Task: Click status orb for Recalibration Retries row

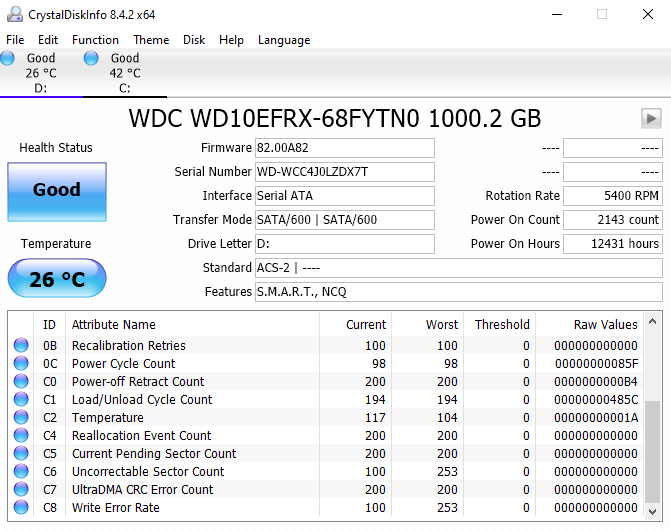Action: pyautogui.click(x=21, y=345)
